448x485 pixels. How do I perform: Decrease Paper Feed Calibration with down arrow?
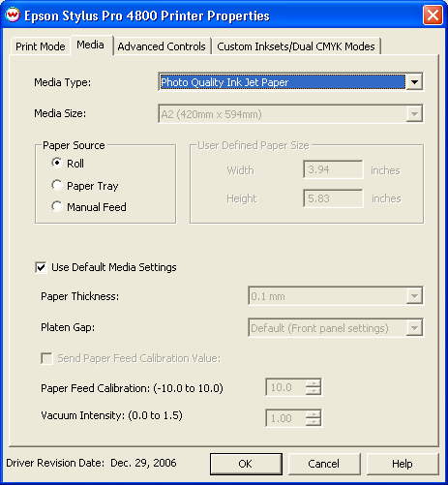(314, 391)
